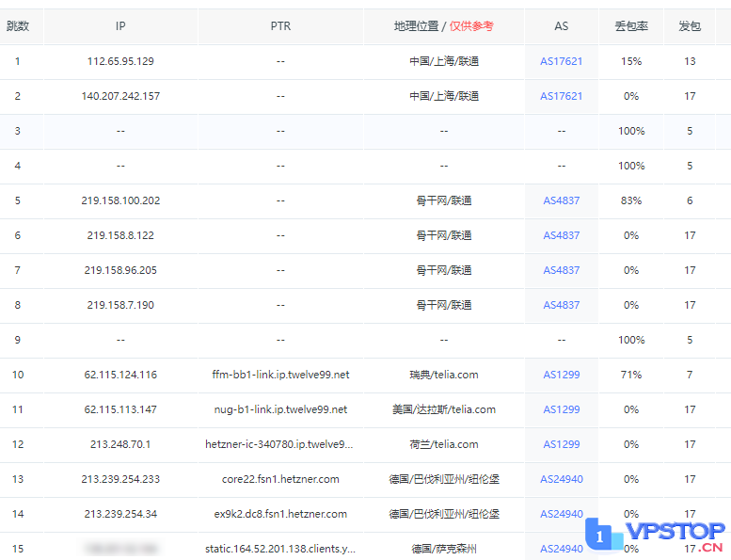731x560 pixels.
Task: Select IP address 112.65.95.129
Action: click(x=120, y=61)
